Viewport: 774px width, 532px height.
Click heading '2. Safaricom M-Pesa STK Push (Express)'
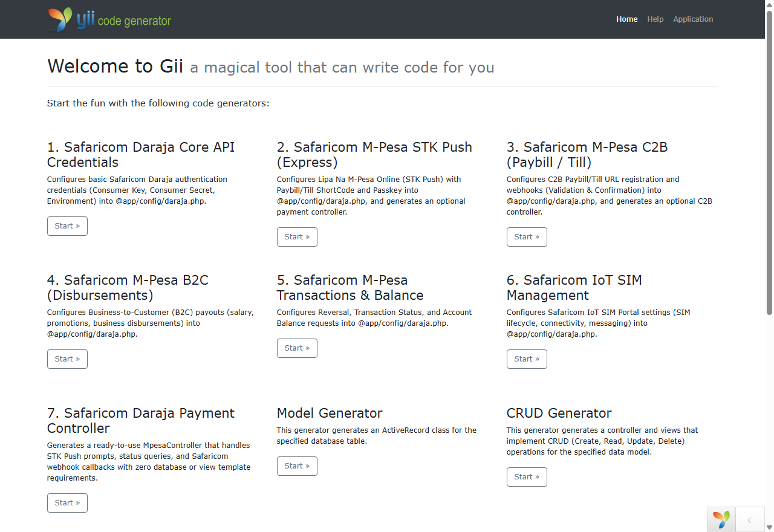tap(374, 155)
